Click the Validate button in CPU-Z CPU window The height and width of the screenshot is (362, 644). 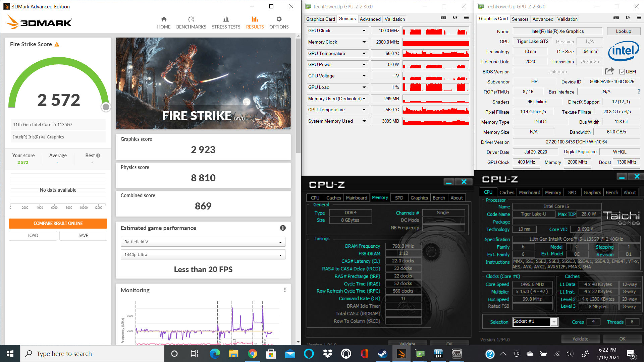(x=580, y=339)
